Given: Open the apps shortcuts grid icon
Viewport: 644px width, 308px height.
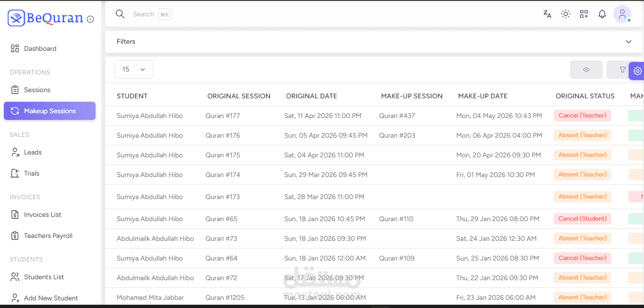Looking at the screenshot, I should tap(584, 14).
